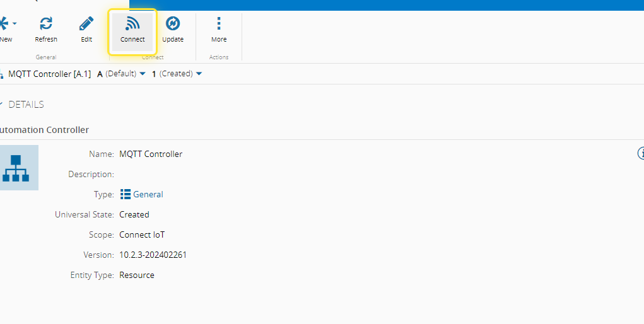Click the Universal State value Created
Image resolution: width=644 pixels, height=324 pixels.
coord(134,214)
